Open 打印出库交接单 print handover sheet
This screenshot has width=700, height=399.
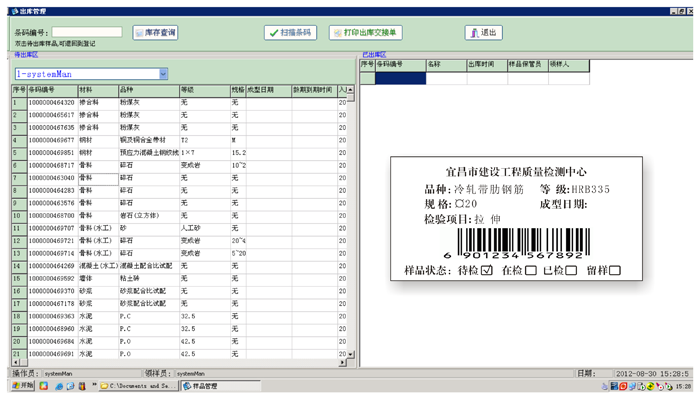pos(366,33)
